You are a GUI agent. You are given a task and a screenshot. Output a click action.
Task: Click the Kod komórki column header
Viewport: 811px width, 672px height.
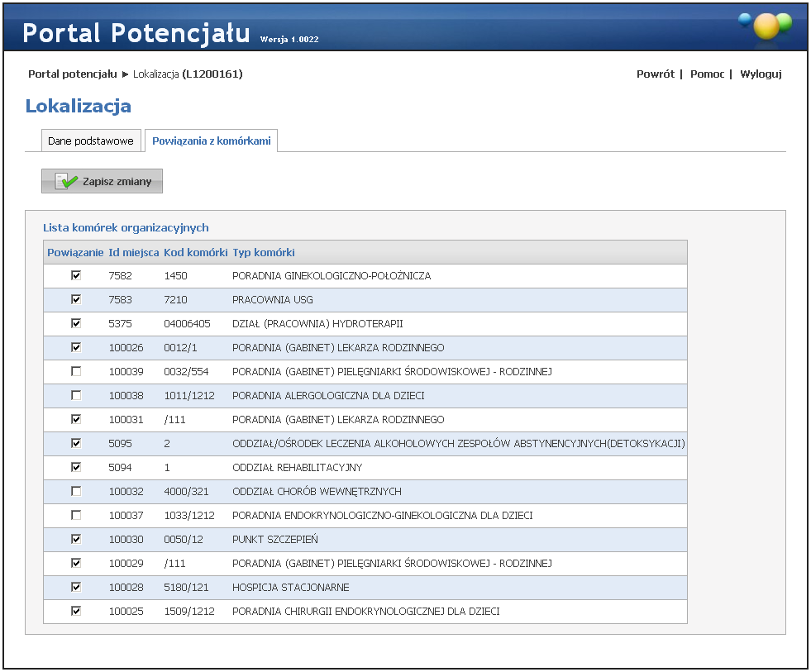coord(195,252)
